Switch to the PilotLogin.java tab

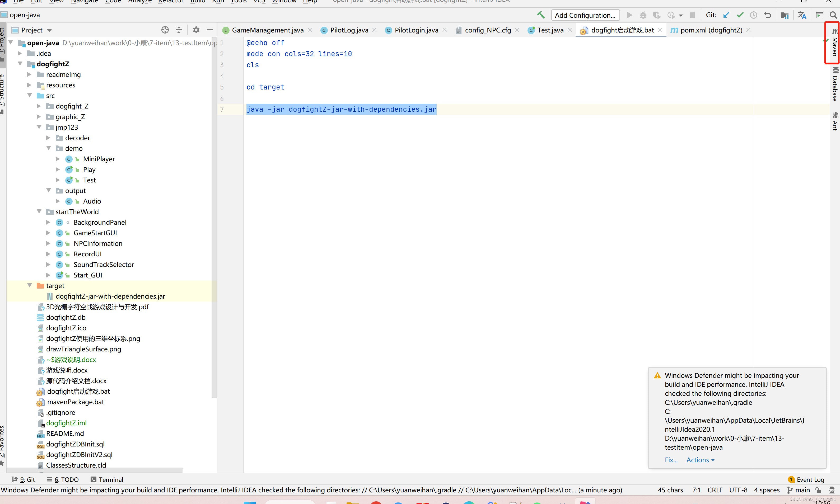pyautogui.click(x=416, y=30)
